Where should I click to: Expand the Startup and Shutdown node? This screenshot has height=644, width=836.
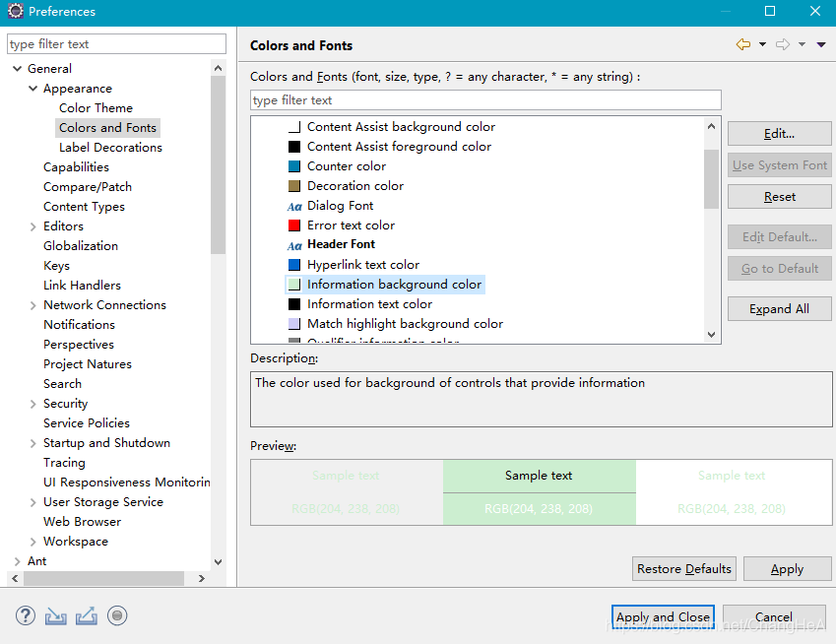point(33,443)
